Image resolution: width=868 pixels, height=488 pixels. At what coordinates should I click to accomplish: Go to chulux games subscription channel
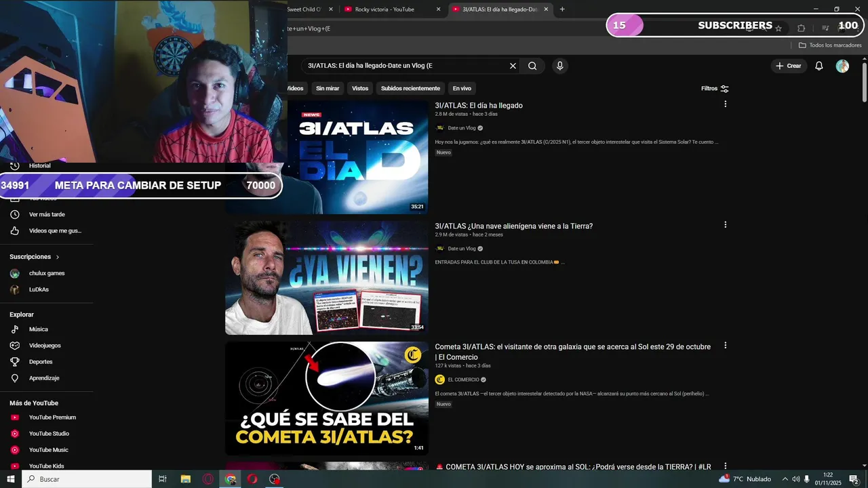[46, 273]
